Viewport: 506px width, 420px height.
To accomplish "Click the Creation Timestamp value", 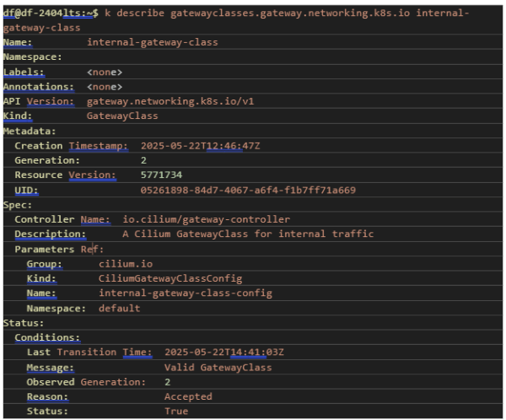I will [x=200, y=146].
